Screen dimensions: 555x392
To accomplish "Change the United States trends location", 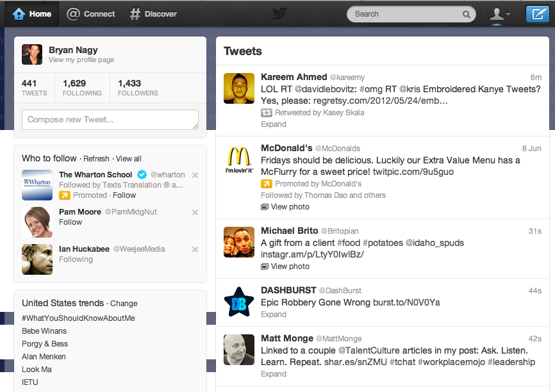I will click(x=124, y=304).
